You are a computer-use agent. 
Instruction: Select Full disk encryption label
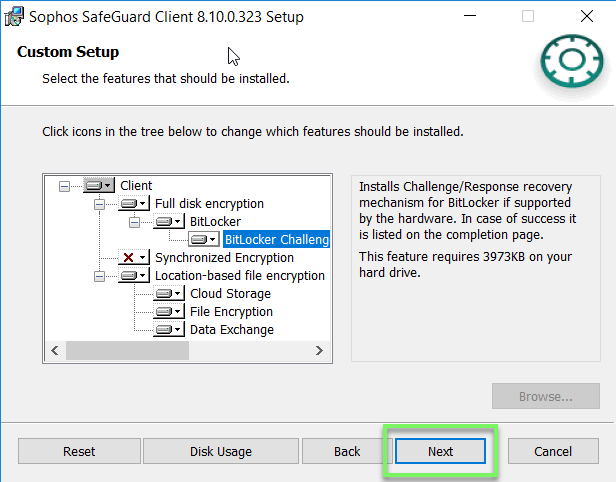209,203
